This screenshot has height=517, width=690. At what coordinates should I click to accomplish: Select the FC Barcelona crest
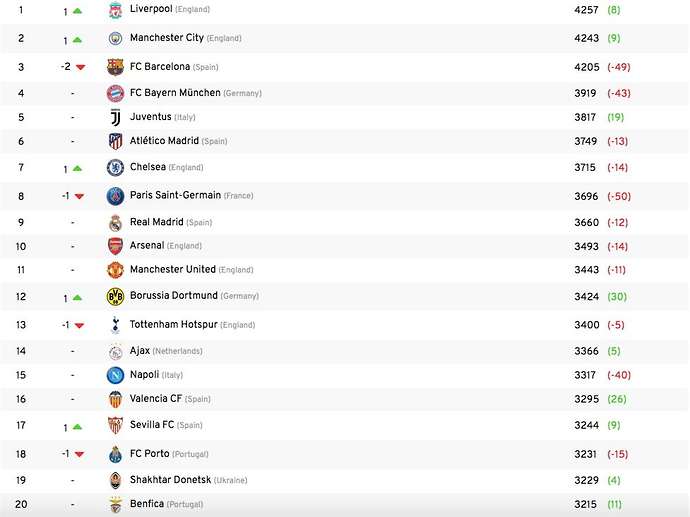pos(115,67)
